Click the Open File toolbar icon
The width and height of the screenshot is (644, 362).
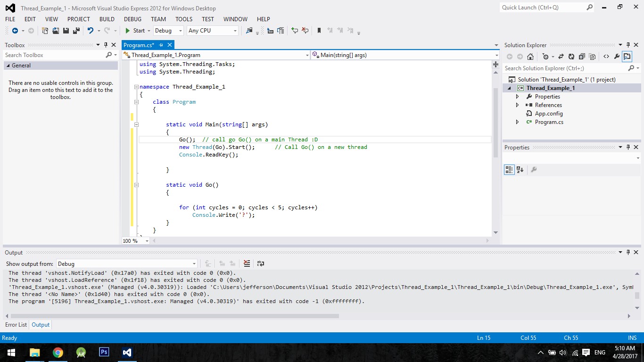click(56, 31)
